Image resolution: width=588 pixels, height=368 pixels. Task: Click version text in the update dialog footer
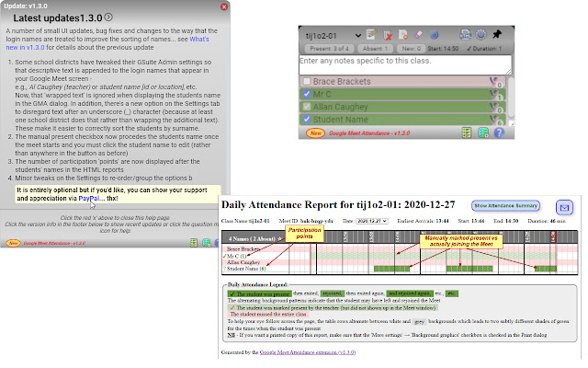pos(54,243)
